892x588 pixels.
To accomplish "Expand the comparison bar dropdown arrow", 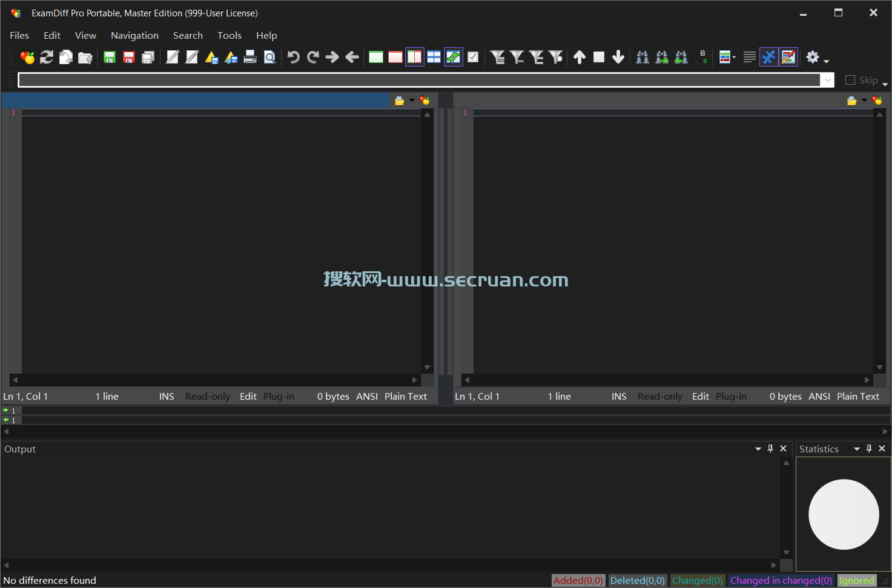I will pyautogui.click(x=827, y=80).
